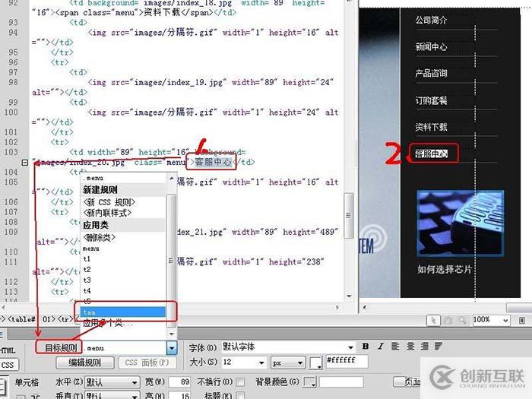Open the 垂直 alignment dropdown
Viewport: 532px width, 399px height.
point(112,396)
